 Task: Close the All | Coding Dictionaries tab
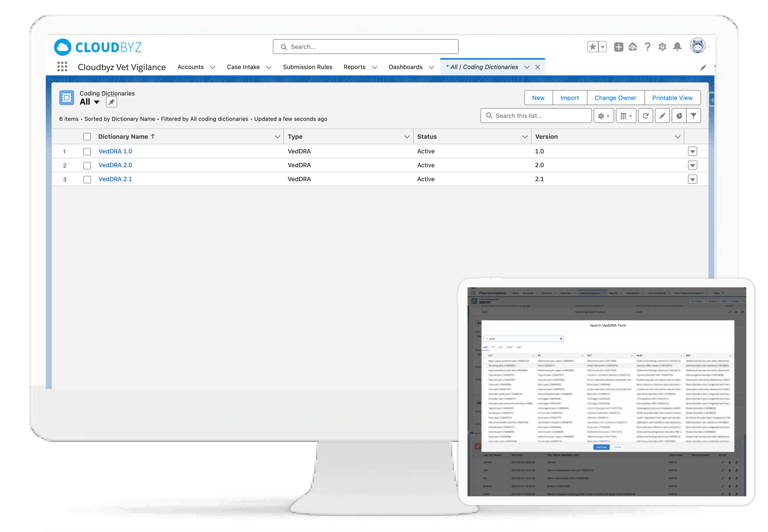pyautogui.click(x=537, y=67)
